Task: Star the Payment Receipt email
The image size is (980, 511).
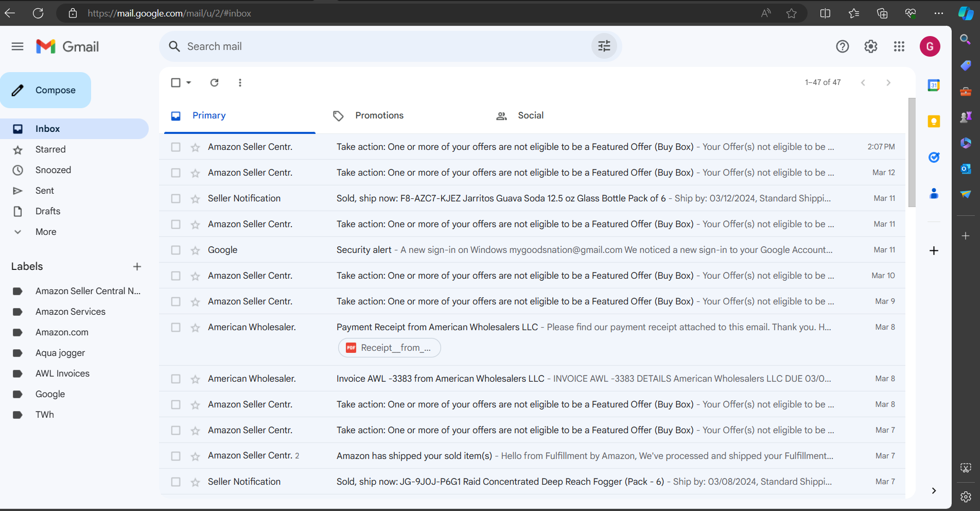Action: (x=195, y=328)
